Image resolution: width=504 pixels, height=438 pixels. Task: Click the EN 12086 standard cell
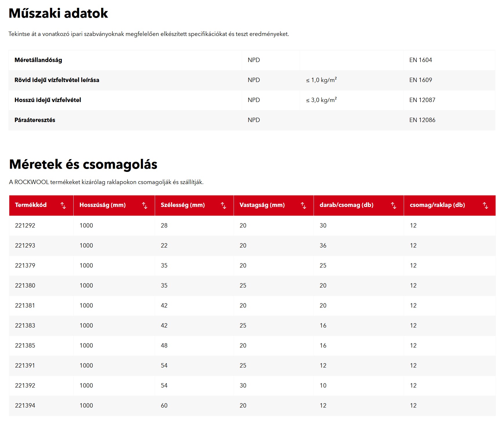(422, 120)
